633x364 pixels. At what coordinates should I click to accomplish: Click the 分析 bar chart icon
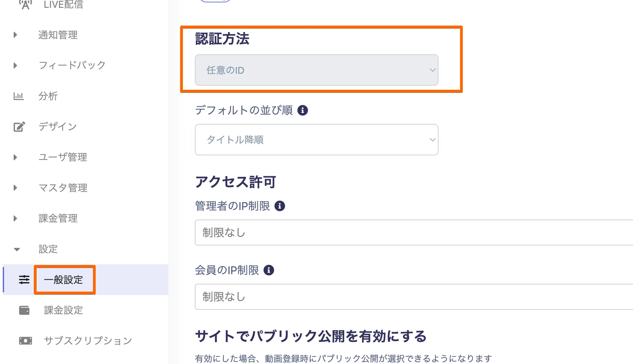coord(18,96)
